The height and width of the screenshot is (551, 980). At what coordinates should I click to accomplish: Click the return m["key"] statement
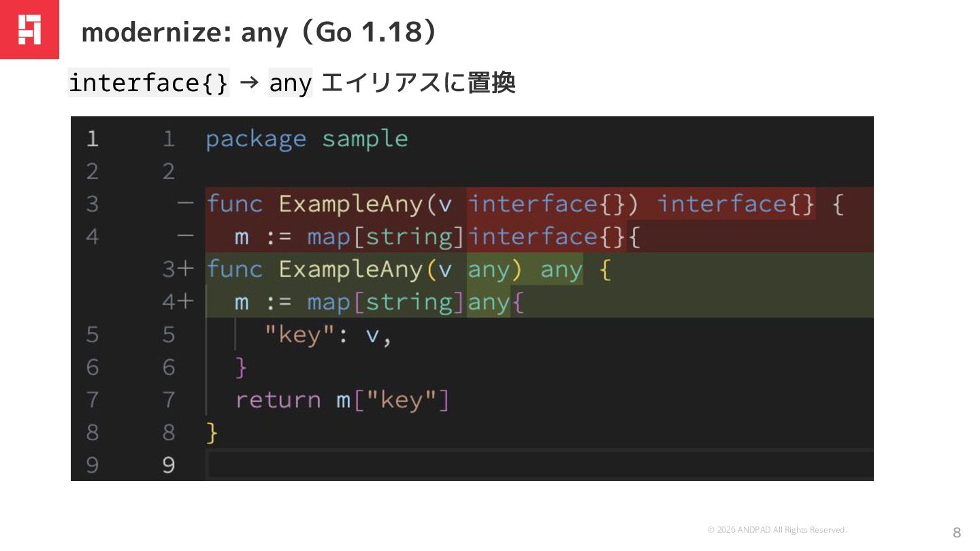tap(342, 400)
